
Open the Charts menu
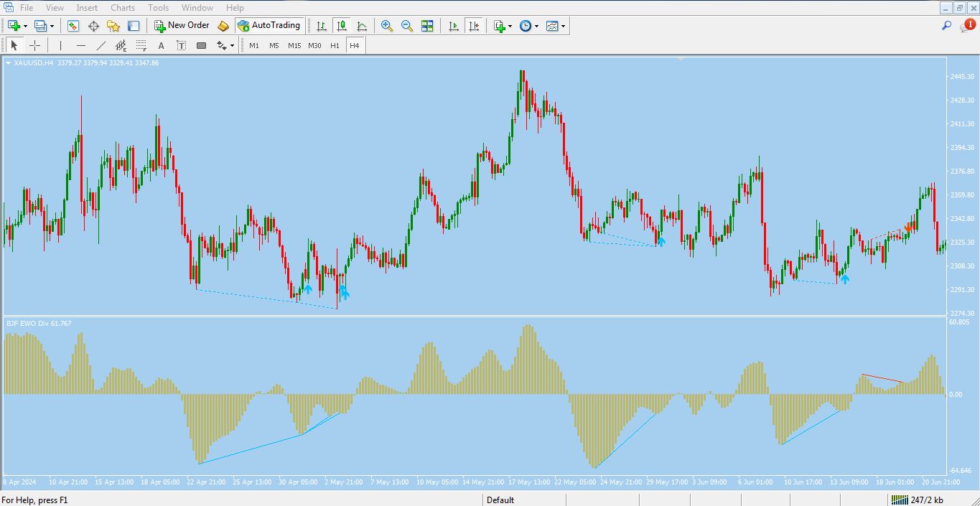(122, 7)
